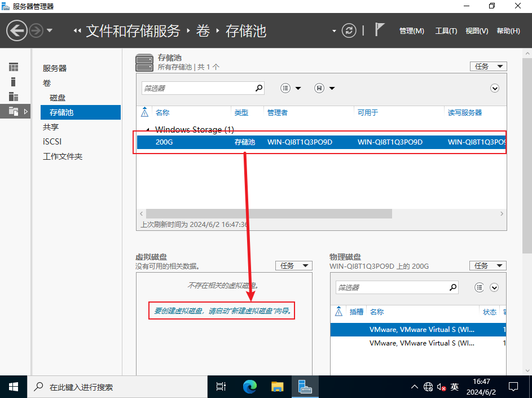Click the notifications flag icon
532x398 pixels.
coord(380,30)
